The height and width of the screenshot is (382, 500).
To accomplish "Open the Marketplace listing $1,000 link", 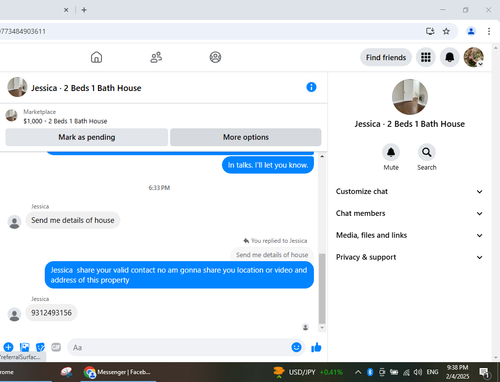I will [65, 121].
